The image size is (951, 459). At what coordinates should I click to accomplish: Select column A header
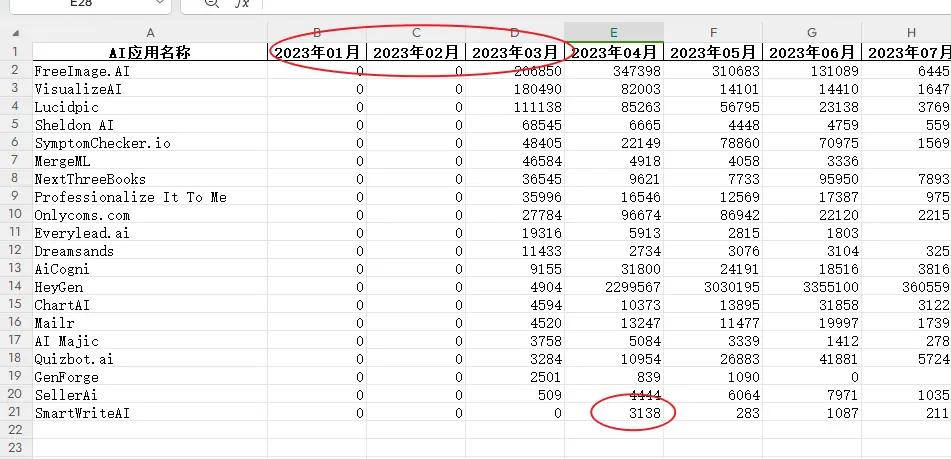pyautogui.click(x=150, y=33)
